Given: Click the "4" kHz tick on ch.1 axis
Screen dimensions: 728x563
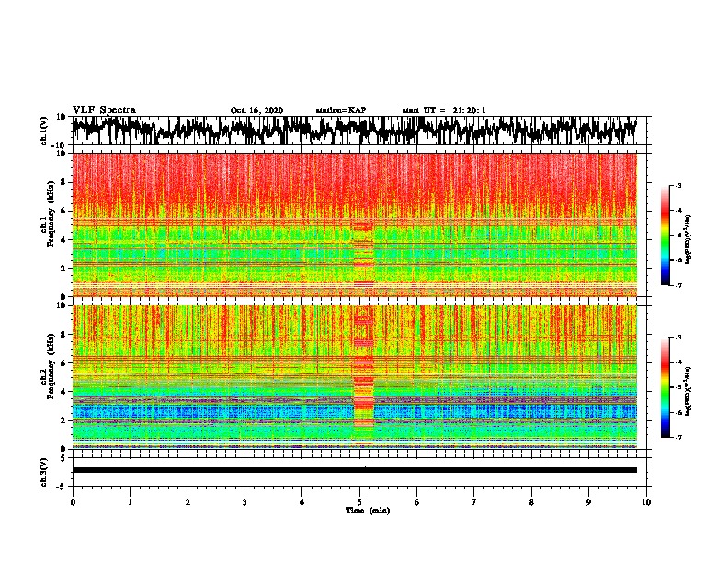Looking at the screenshot, I should point(64,240).
